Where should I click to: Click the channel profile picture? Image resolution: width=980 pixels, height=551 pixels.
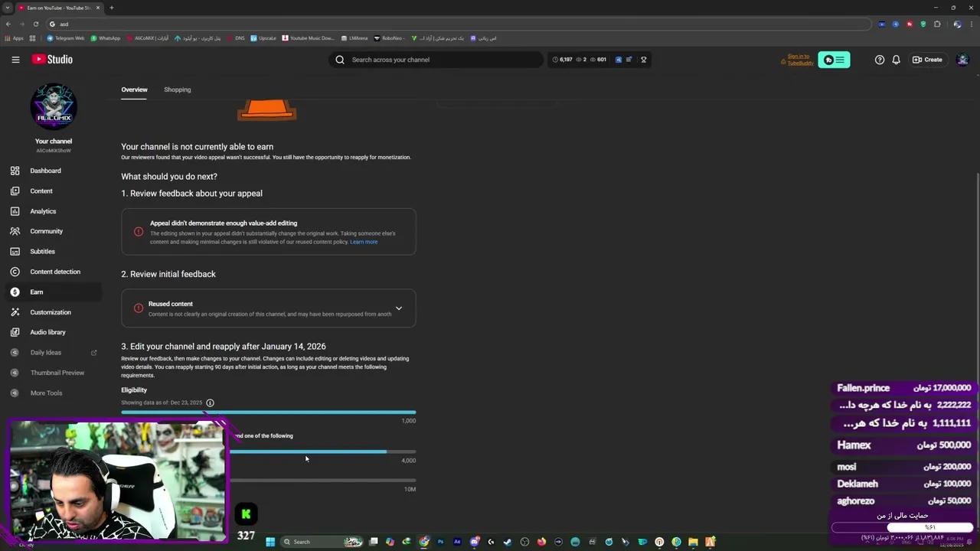point(54,107)
